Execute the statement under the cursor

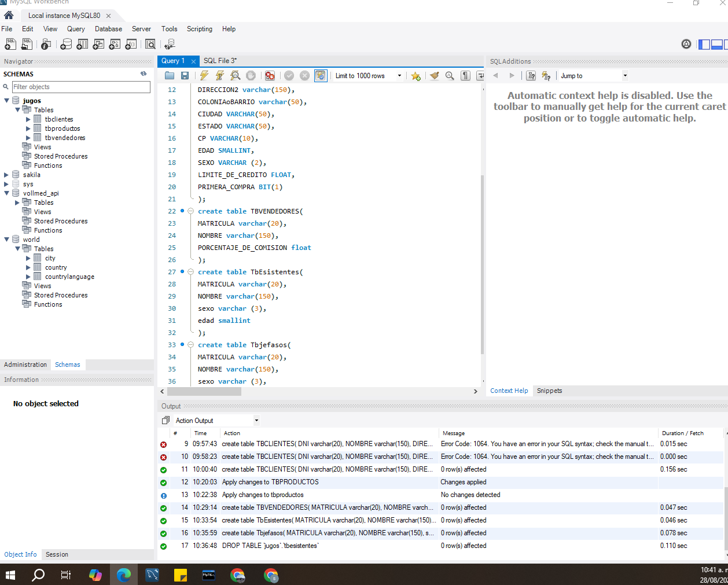[220, 76]
